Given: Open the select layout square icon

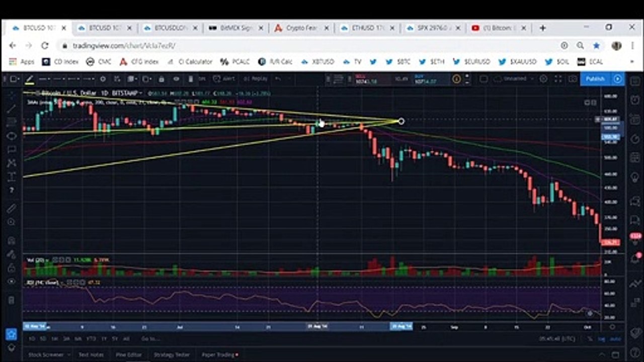Looking at the screenshot, I should (484, 79).
